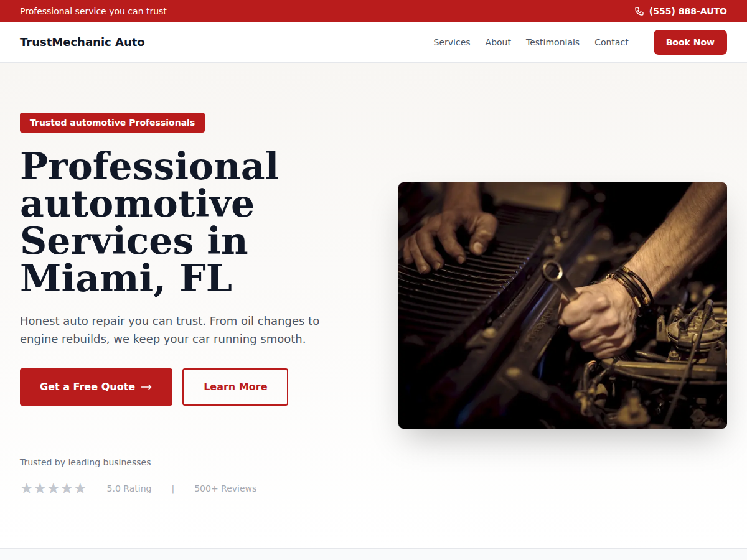Click the Trusted automotive Professionals badge
This screenshot has width=747, height=560.
112,123
